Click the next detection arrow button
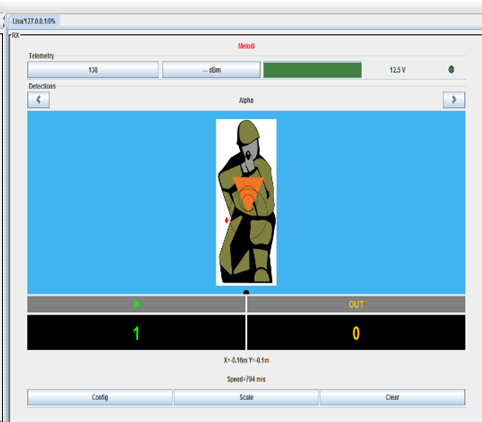482x422 pixels. click(x=454, y=100)
